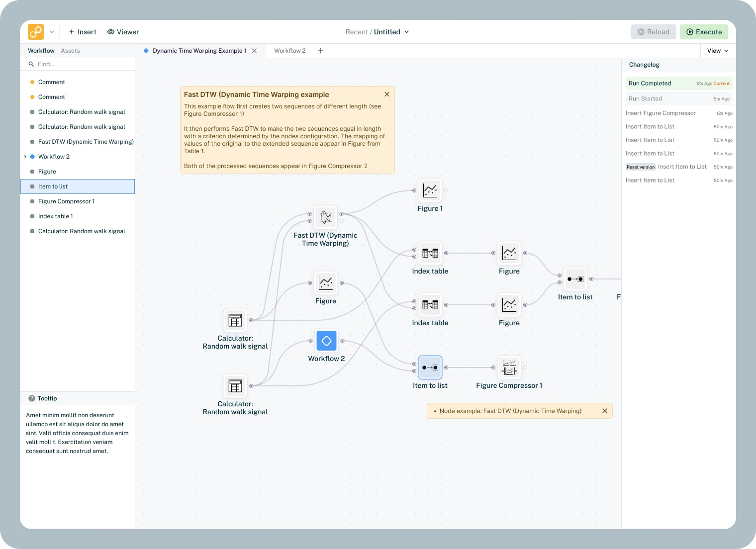
Task: Expand the Workflow 2 tree item
Action: [25, 157]
